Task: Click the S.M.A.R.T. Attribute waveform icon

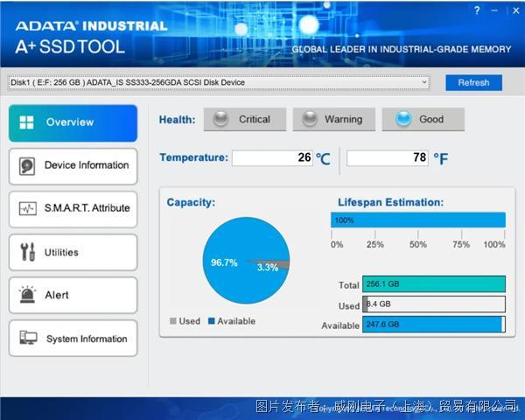Action: coord(28,208)
